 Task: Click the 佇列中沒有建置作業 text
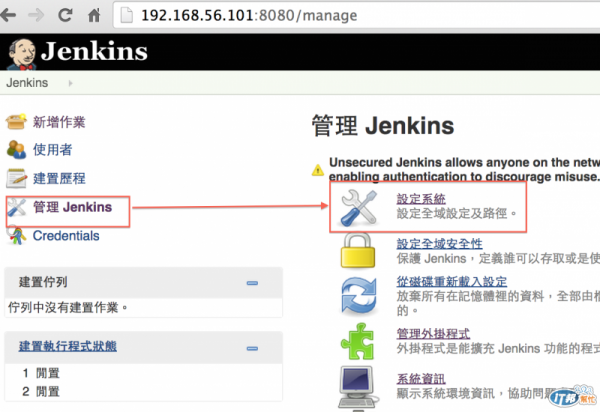tap(67, 307)
